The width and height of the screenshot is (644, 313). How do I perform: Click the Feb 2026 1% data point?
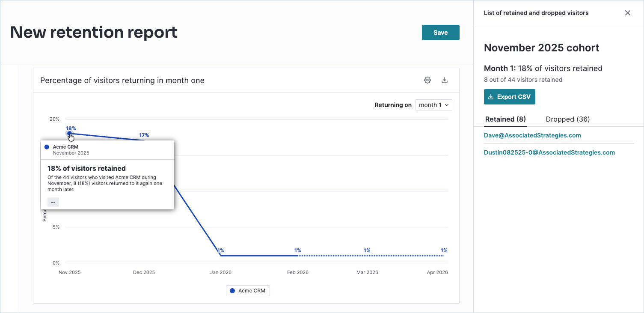297,256
